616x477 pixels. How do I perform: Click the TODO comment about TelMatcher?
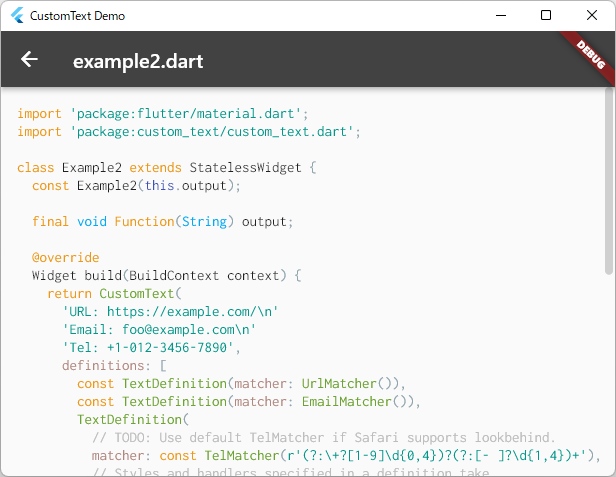[324, 438]
